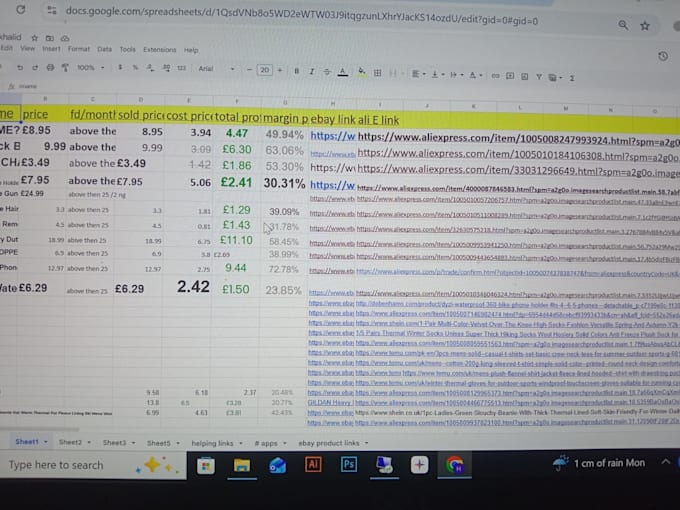Insert a chart from the toolbar
This screenshot has height=510, width=680.
(524, 77)
